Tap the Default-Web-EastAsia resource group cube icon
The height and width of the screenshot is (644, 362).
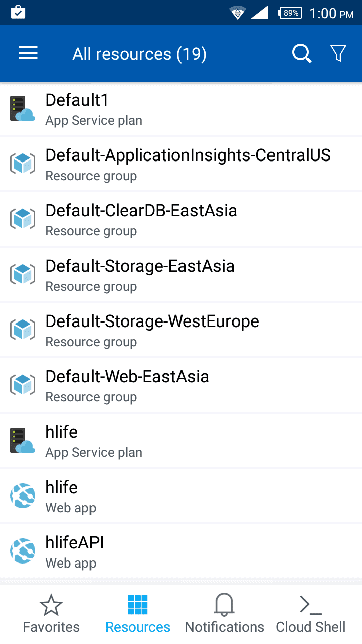pyautogui.click(x=23, y=385)
